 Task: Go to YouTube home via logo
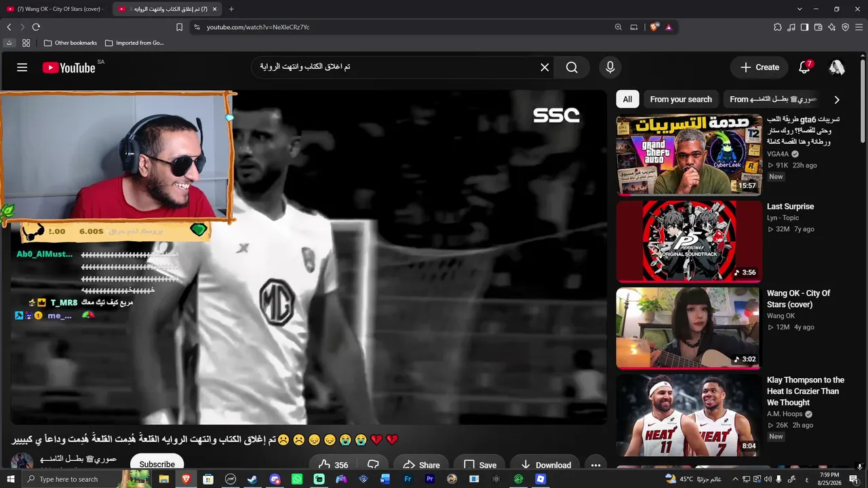point(68,68)
